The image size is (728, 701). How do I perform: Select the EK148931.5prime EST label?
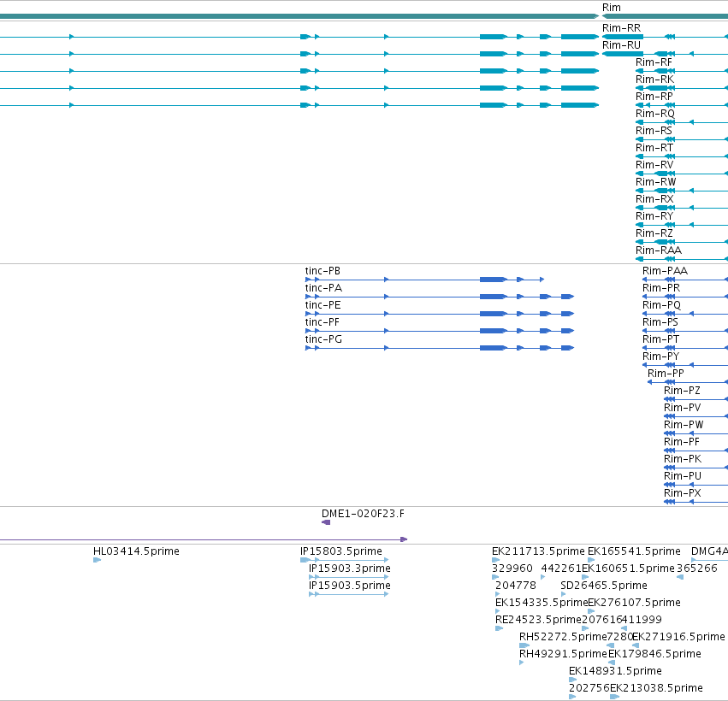pyautogui.click(x=615, y=671)
